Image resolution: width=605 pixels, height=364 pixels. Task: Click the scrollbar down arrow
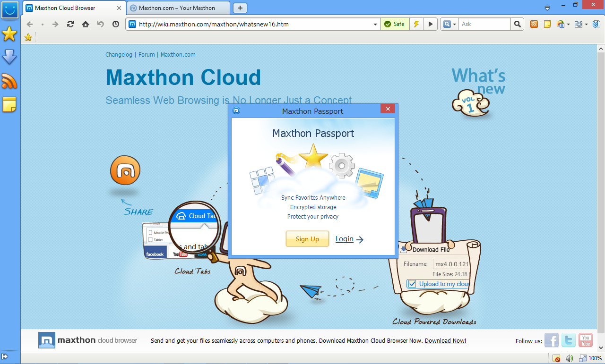point(601,347)
